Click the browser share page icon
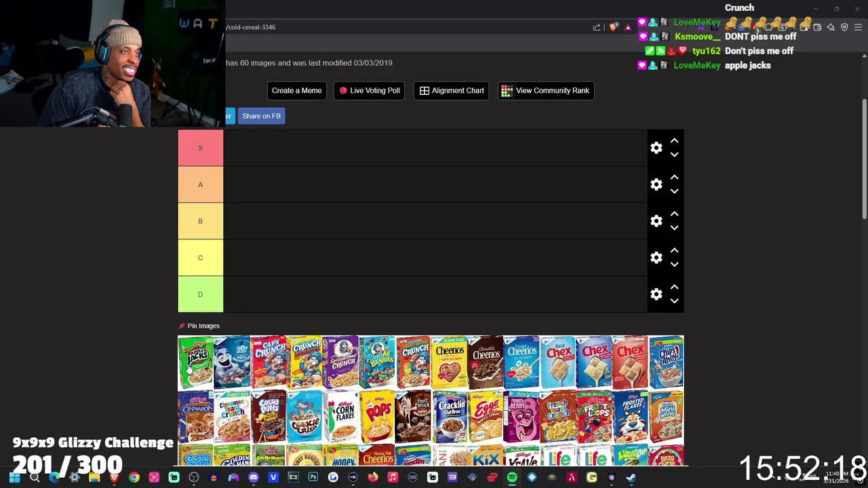This screenshot has height=488, width=868. pyautogui.click(x=597, y=27)
